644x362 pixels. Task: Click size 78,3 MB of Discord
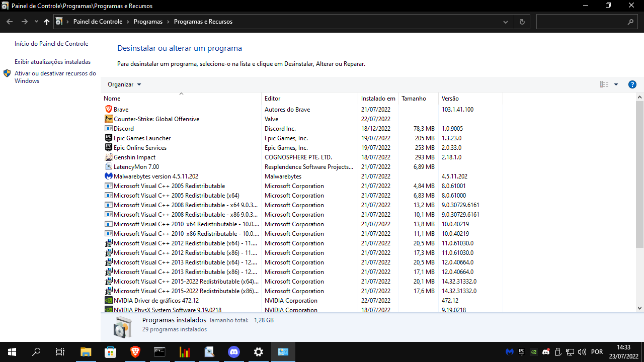pos(424,128)
